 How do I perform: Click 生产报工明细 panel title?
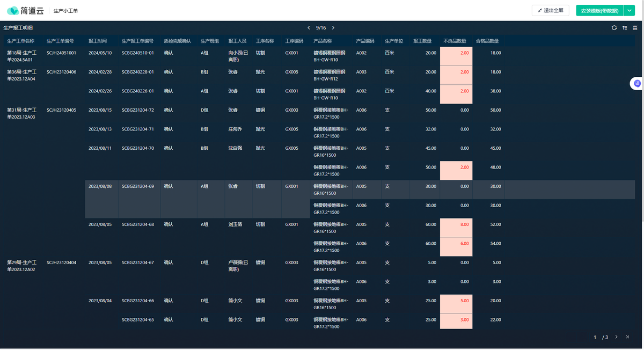[x=18, y=28]
